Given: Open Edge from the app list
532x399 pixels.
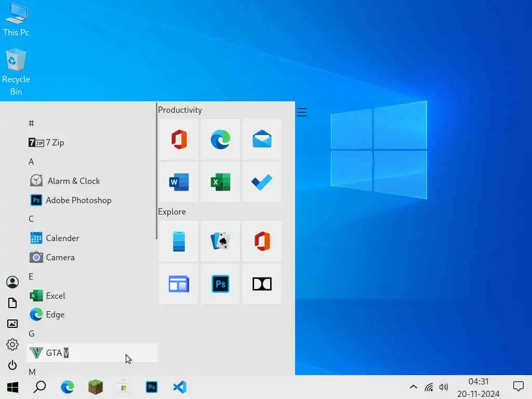Looking at the screenshot, I should [91, 315].
